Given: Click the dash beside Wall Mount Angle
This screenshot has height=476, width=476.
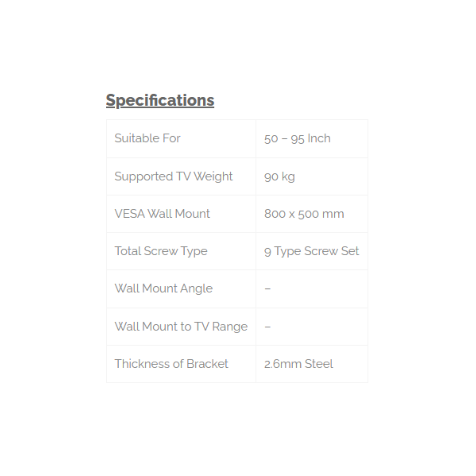Looking at the screenshot, I should [268, 288].
